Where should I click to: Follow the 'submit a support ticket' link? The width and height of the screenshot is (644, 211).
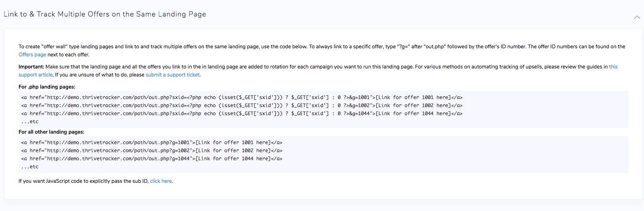[173, 75]
